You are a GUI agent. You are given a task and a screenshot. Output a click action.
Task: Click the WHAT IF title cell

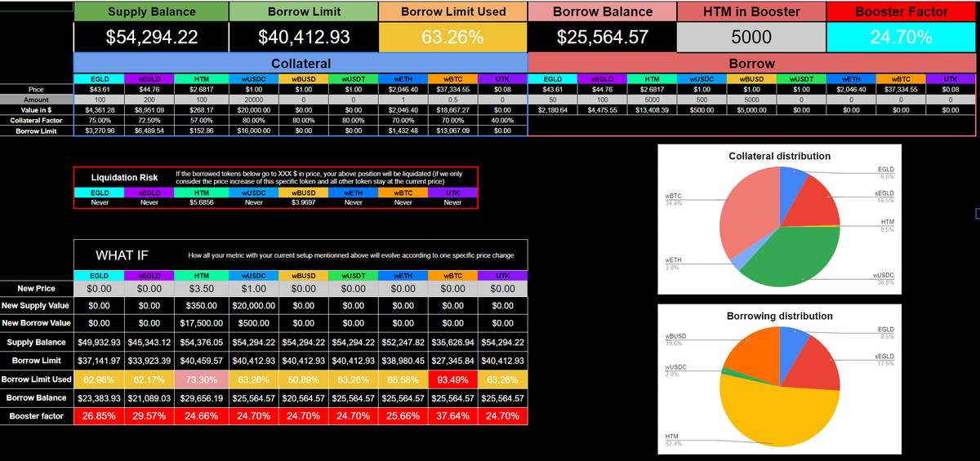[122, 255]
